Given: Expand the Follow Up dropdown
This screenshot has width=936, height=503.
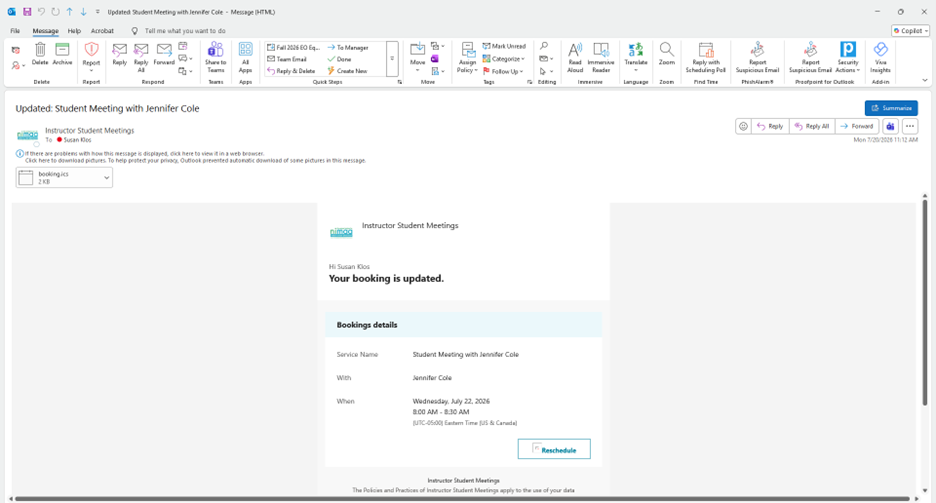Looking at the screenshot, I should tap(503, 71).
